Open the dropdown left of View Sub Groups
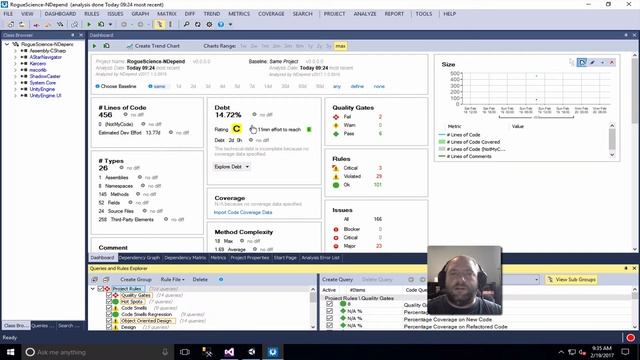640x360 pixels. click(x=536, y=280)
